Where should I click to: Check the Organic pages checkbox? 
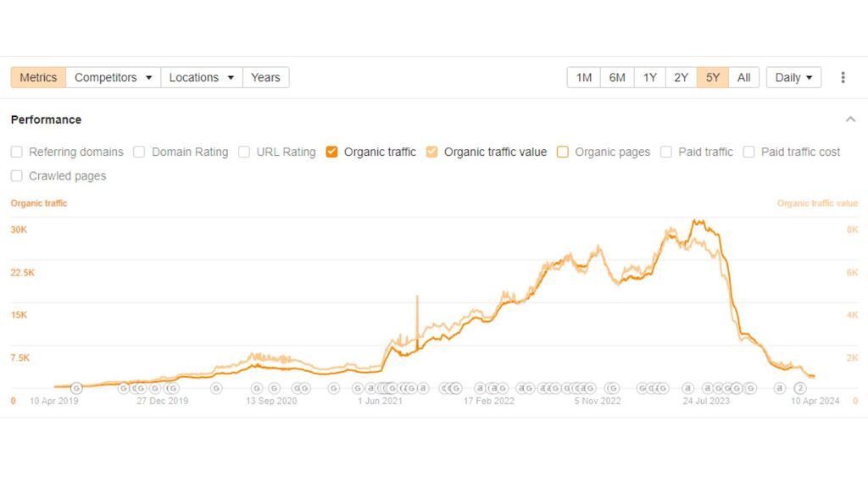click(x=563, y=152)
